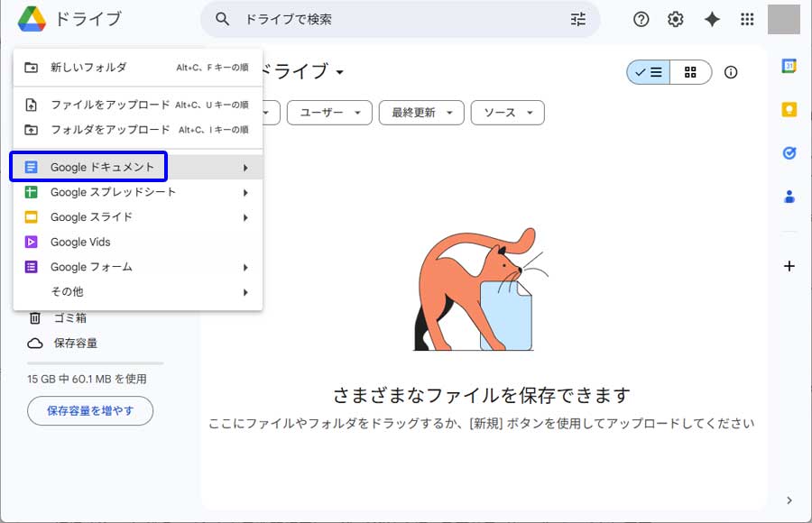This screenshot has height=523, width=812.
Task: Open the help question mark icon
Action: click(x=641, y=19)
